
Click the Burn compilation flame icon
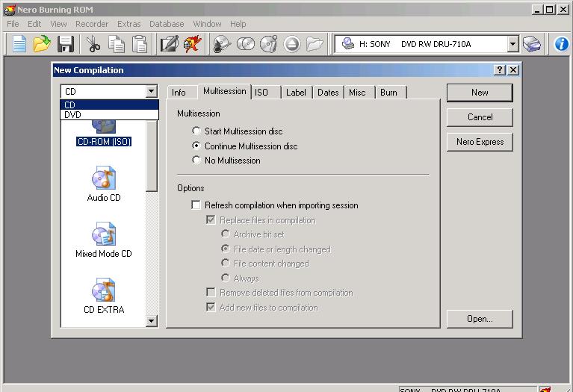coord(193,44)
